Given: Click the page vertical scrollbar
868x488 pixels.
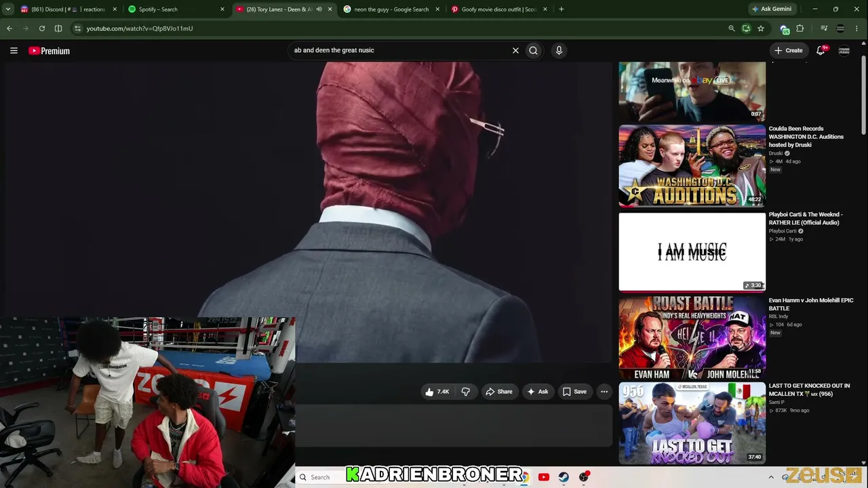Looking at the screenshot, I should click(x=863, y=95).
